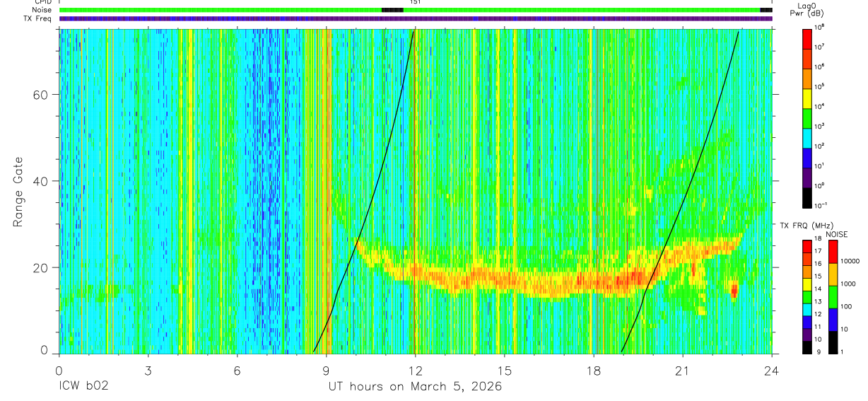Select the 'ICW b02' radar beam label
This screenshot has height=401, width=868.
84,387
